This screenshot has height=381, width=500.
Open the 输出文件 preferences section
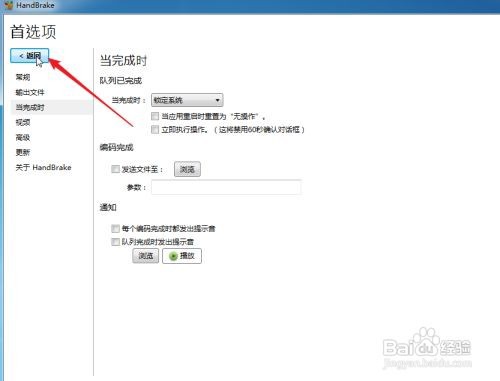[30, 92]
